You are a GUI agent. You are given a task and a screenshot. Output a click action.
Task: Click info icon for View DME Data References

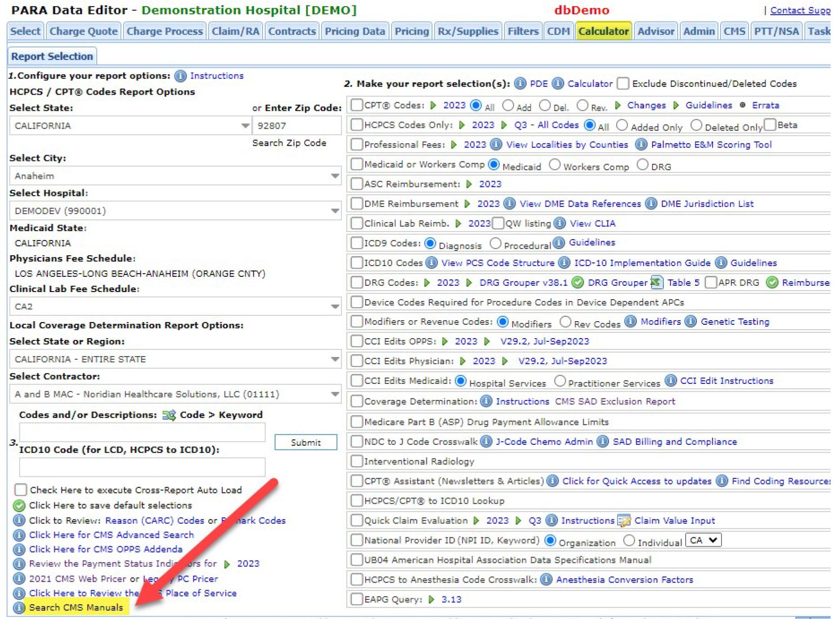[x=510, y=204]
